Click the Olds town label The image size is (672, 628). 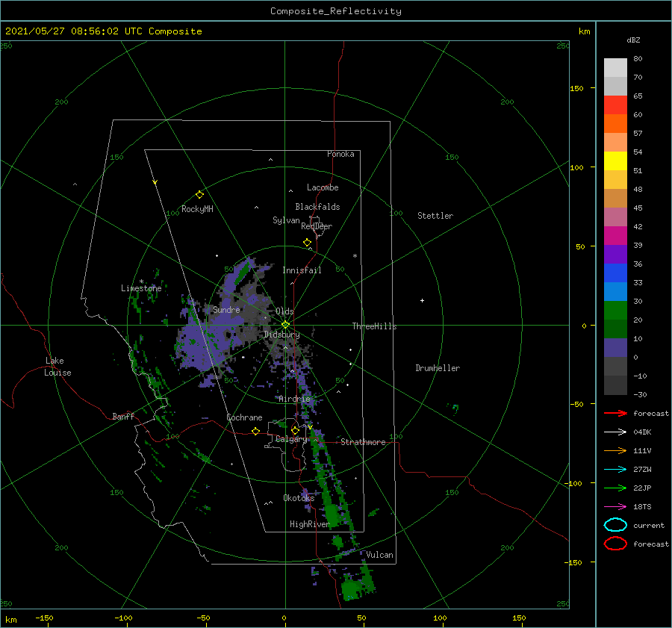[x=284, y=311]
